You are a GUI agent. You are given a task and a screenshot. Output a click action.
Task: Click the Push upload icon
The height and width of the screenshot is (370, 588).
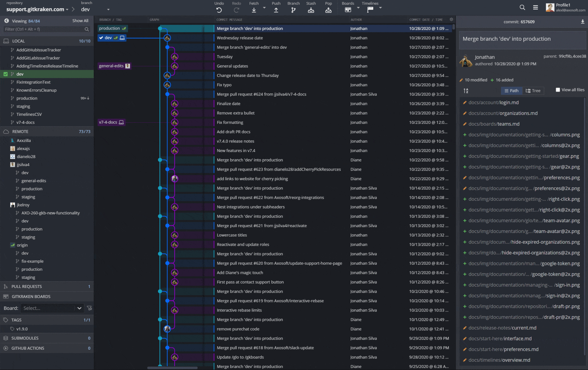[276, 10]
